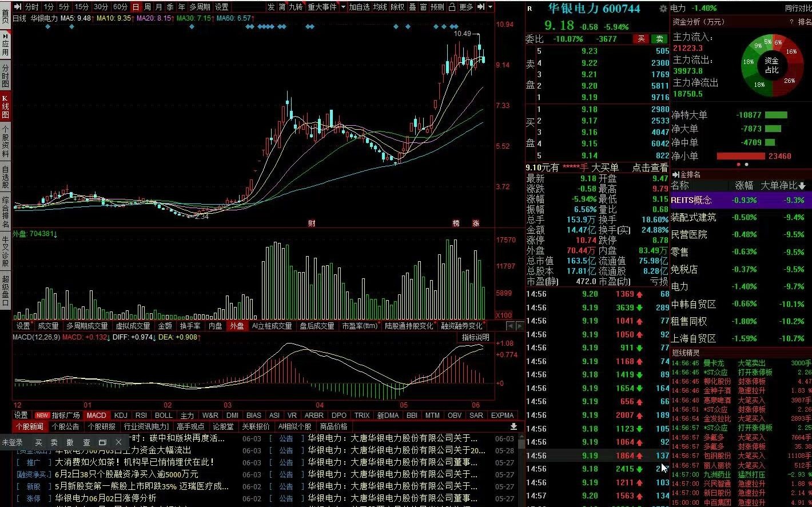This screenshot has height=507, width=812.
Task: Expand the dropdown arrow at chart toolbar end
Action: (491, 7)
